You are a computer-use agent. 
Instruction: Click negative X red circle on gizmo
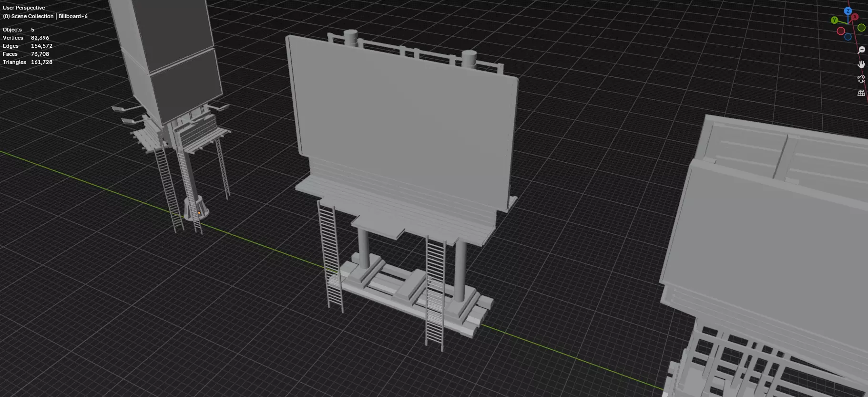coord(841,31)
